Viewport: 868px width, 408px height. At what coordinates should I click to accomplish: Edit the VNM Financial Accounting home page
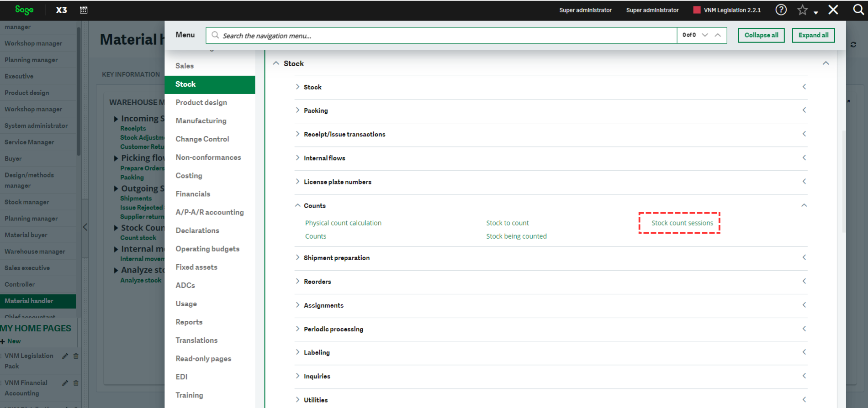click(65, 383)
